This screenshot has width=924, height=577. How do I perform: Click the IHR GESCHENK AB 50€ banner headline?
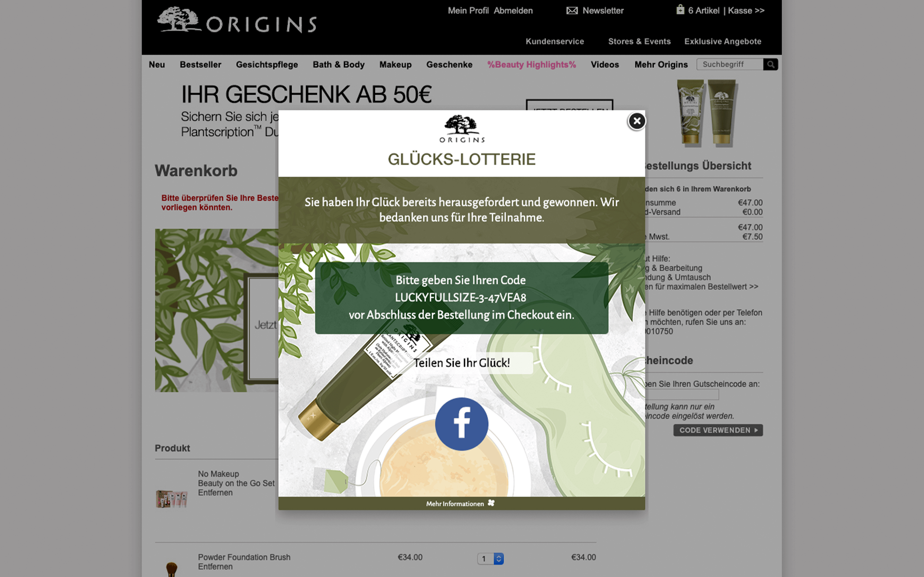pos(306,94)
